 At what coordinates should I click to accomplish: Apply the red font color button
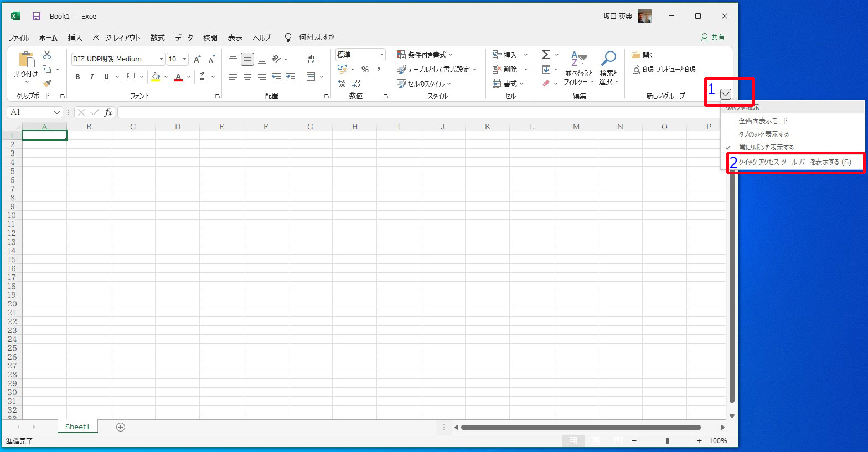click(x=178, y=77)
